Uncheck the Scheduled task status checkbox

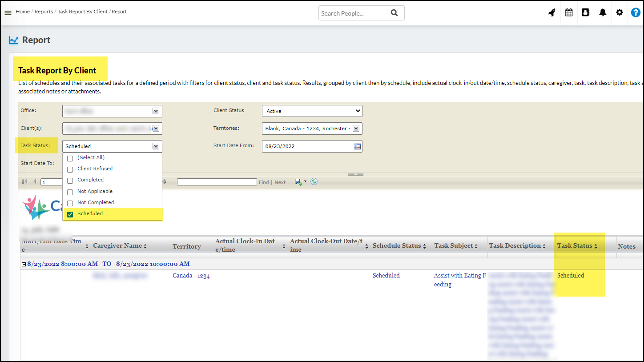click(70, 214)
